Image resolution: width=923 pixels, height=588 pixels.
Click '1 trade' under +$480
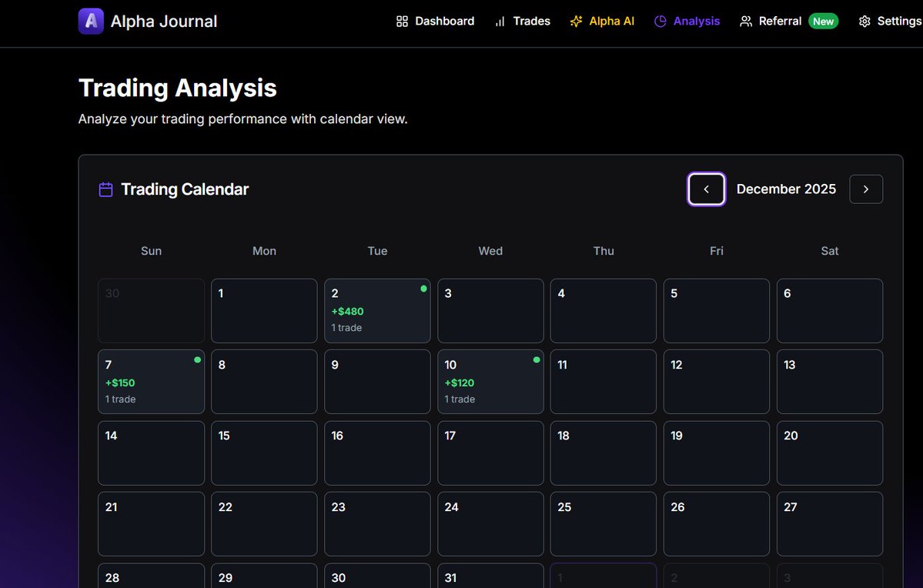point(346,328)
